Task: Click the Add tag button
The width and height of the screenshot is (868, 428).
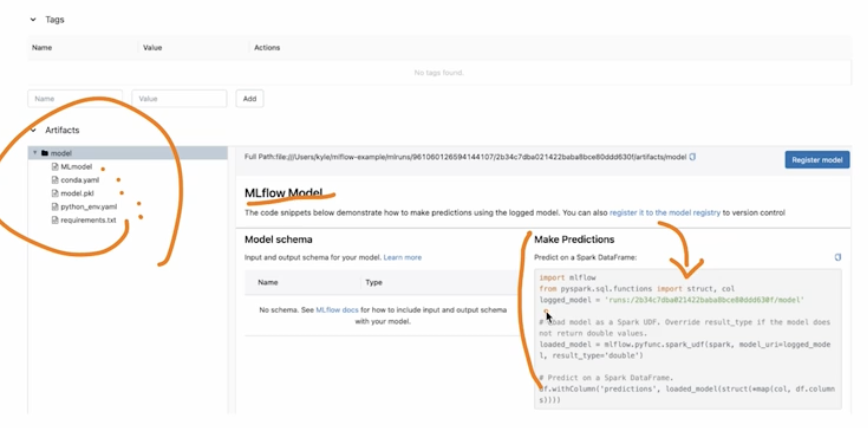Action: 250,99
